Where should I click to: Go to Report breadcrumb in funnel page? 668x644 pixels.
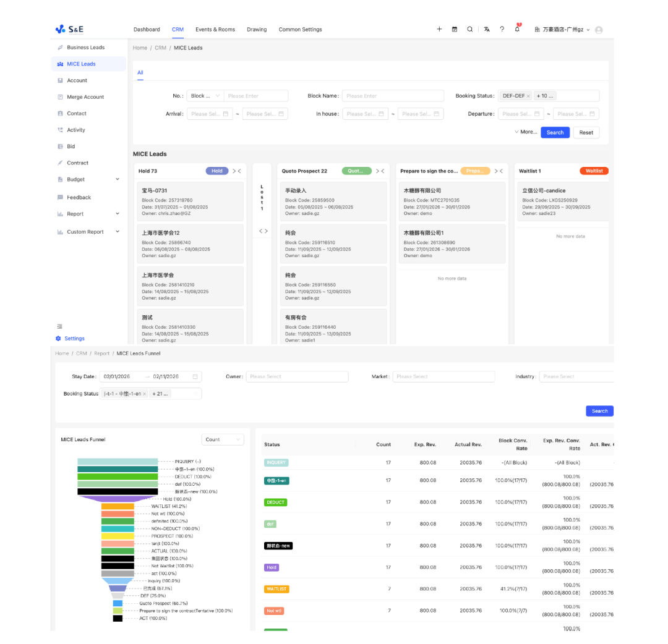(x=102, y=354)
